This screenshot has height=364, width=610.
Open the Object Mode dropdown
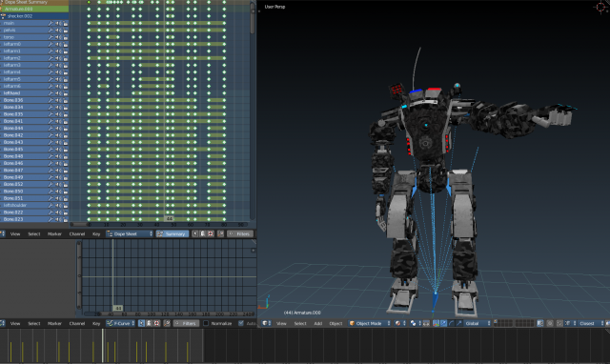pos(369,323)
